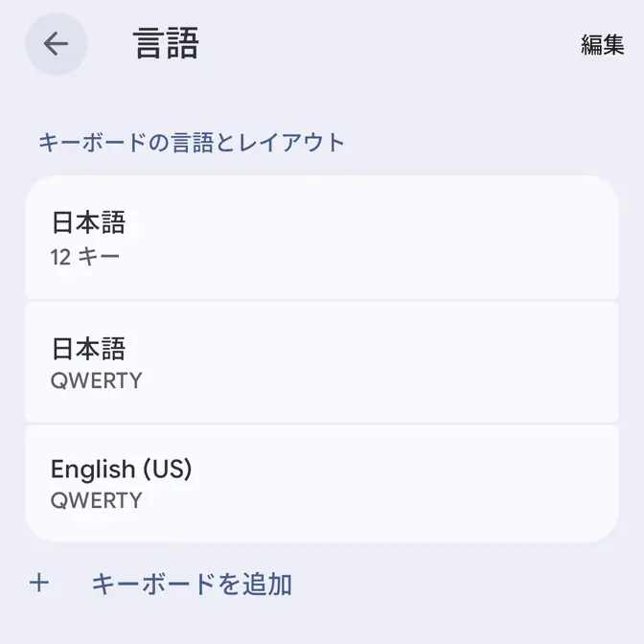Screen dimensions: 644x644
Task: Select the English (US) title text
Action: [x=122, y=470]
